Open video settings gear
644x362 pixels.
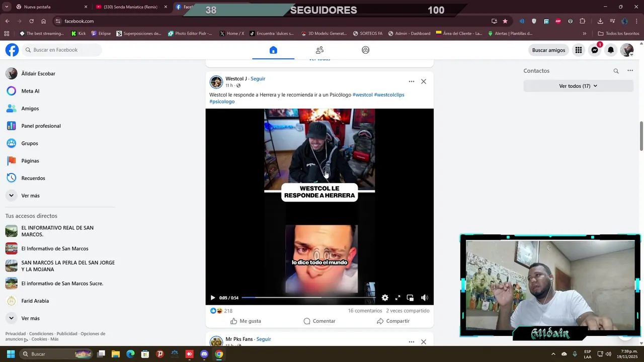(385, 298)
